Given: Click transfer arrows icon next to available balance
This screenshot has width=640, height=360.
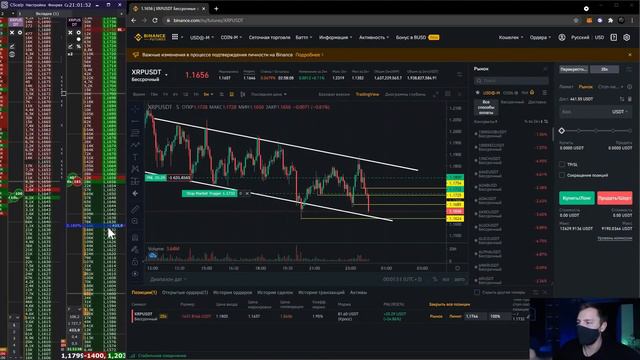Looking at the screenshot, I should pyautogui.click(x=622, y=99).
